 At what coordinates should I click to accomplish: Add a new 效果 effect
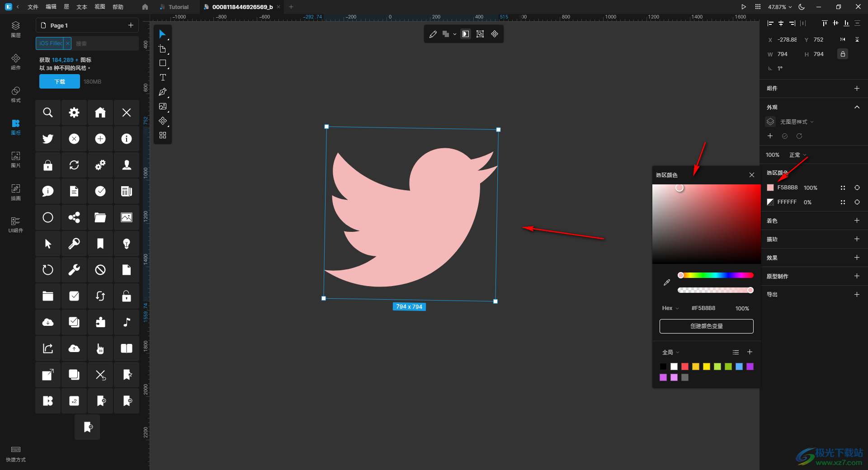tap(857, 258)
